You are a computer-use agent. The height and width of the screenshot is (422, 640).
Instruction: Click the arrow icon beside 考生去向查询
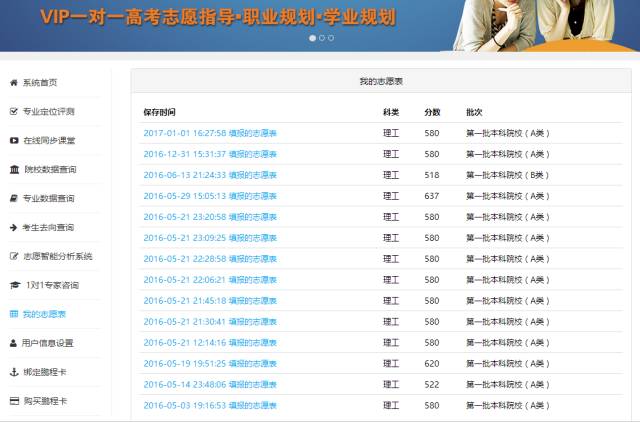(x=13, y=227)
